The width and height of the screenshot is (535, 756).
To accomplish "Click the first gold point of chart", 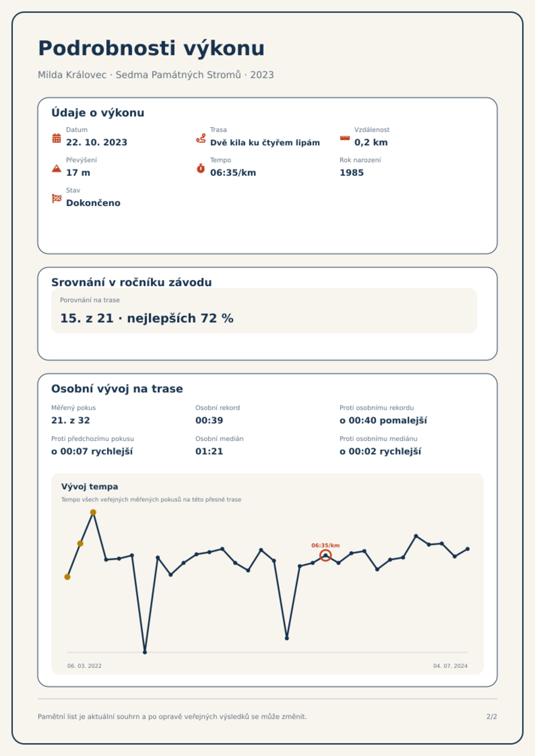I will tap(67, 577).
